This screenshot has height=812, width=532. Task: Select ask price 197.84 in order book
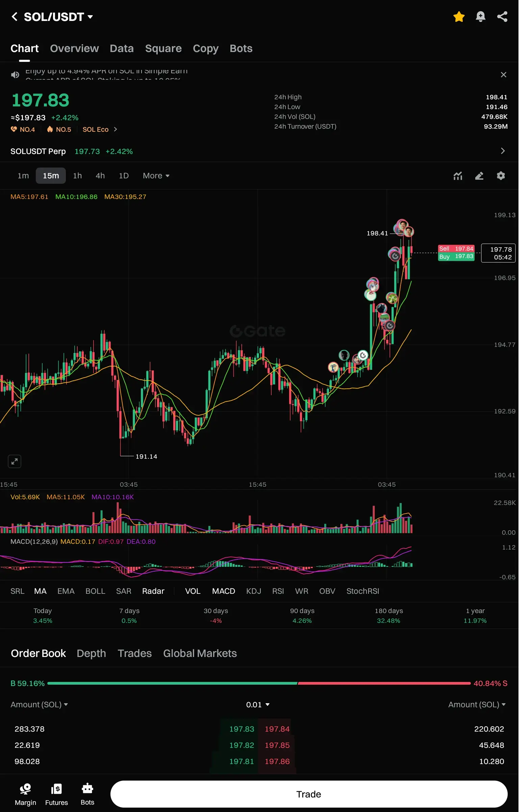[x=277, y=729]
